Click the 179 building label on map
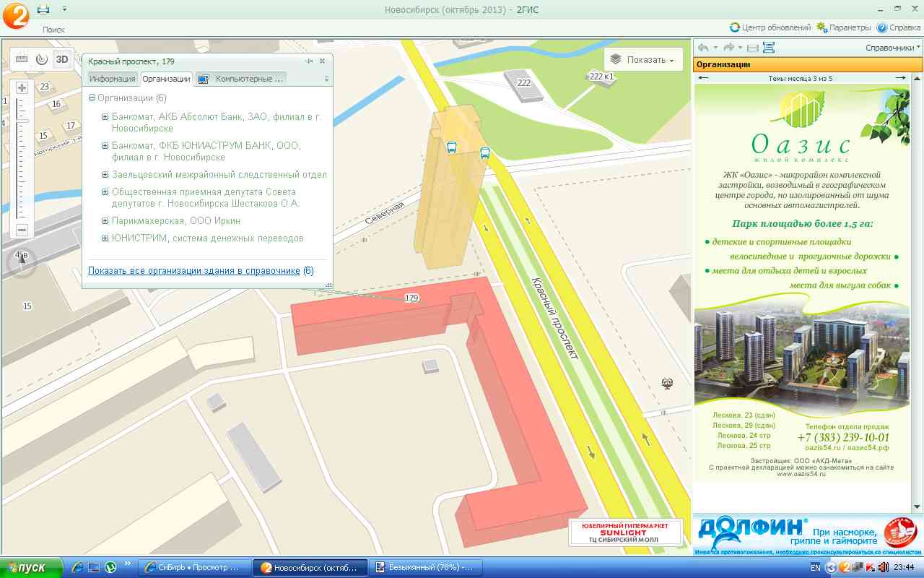The image size is (924, 578). [412, 298]
